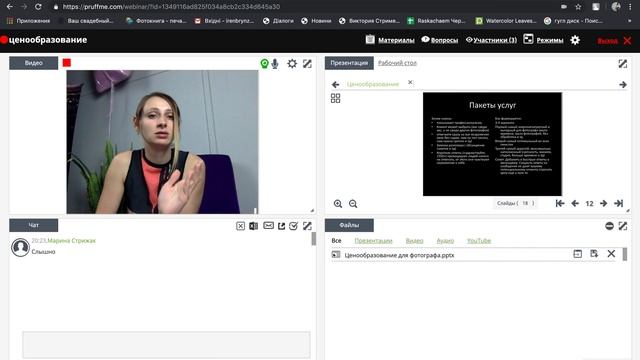
Task: Open the Приложения bookmarks shortcut
Action: pos(28,21)
